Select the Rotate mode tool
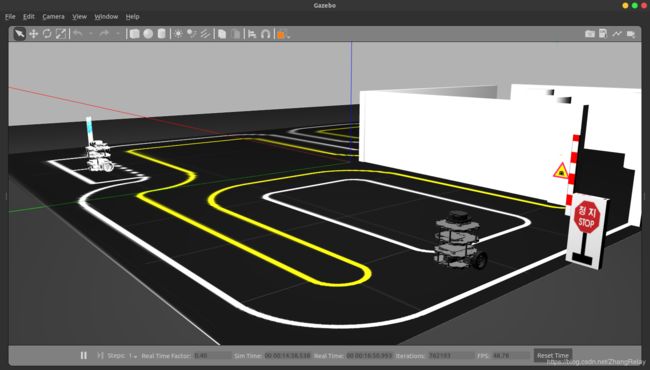650x370 pixels. click(x=47, y=34)
